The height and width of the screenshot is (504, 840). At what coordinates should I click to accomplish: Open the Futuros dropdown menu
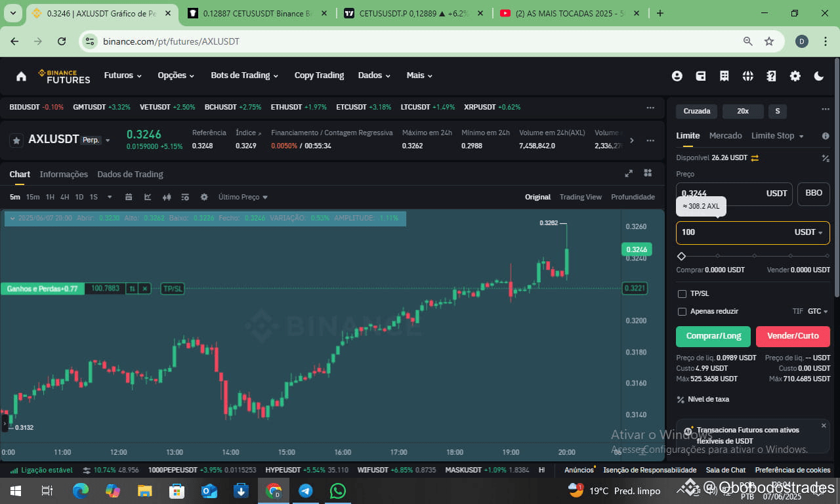click(123, 75)
